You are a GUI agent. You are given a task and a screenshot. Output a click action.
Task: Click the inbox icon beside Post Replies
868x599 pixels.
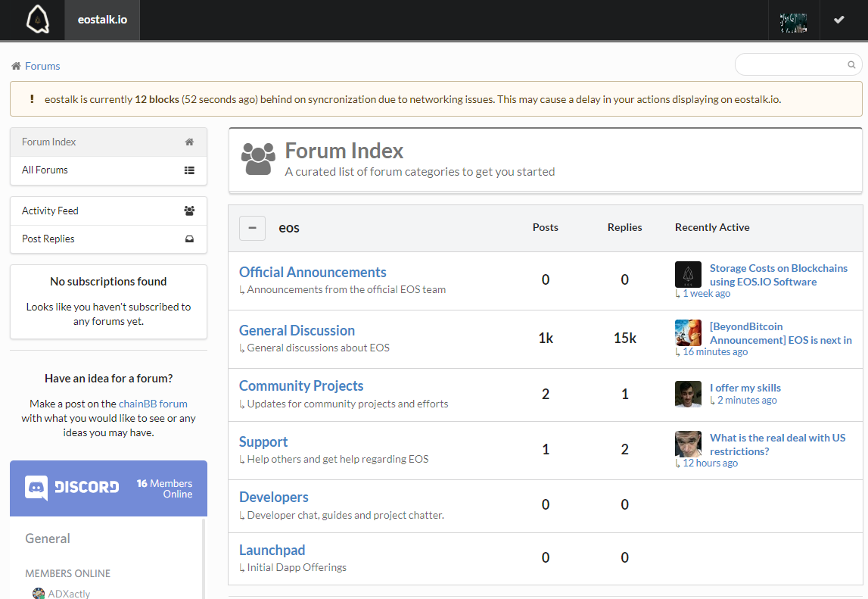(x=189, y=239)
